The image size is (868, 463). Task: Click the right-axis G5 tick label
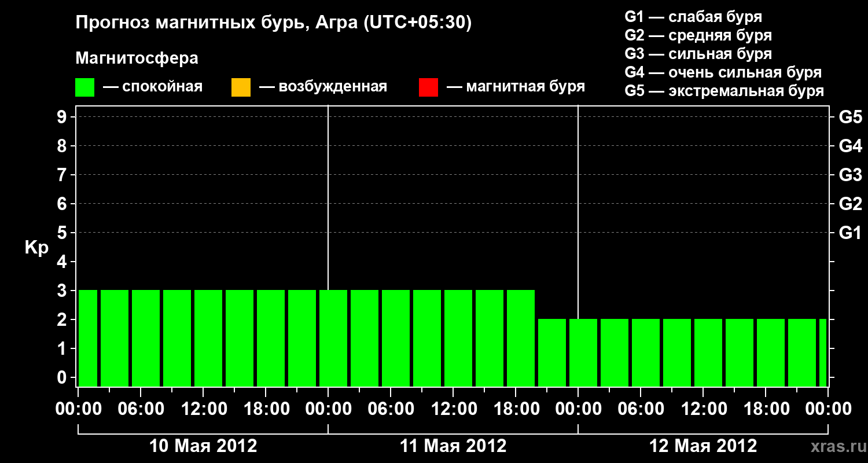pyautogui.click(x=851, y=117)
